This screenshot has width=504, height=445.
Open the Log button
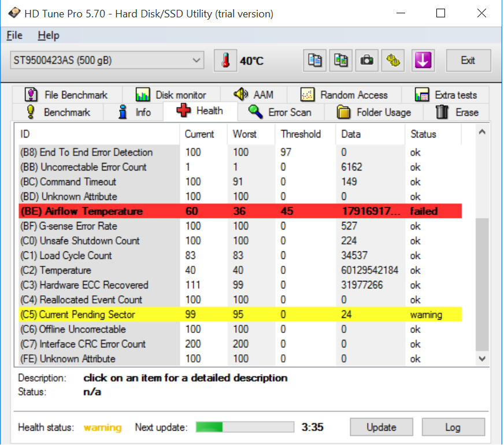(x=453, y=427)
